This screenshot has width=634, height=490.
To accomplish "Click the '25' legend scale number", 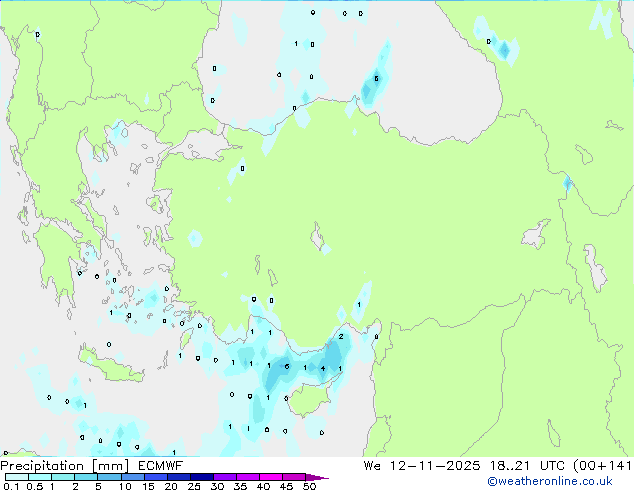I will tap(194, 486).
